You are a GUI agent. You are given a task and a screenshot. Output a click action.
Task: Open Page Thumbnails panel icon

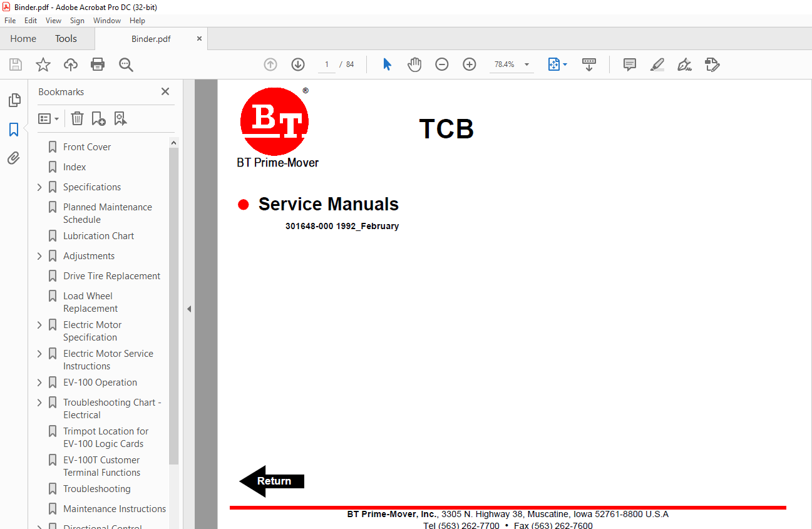click(14, 100)
